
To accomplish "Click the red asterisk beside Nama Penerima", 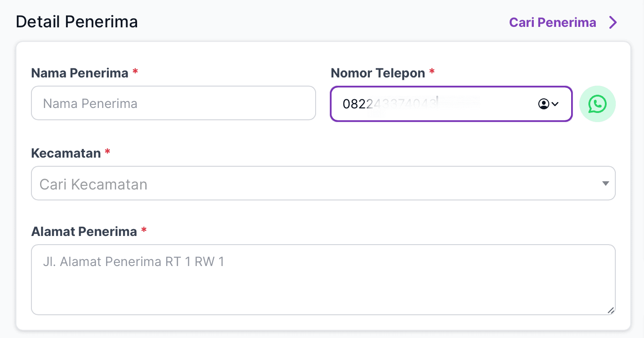I will click(135, 72).
